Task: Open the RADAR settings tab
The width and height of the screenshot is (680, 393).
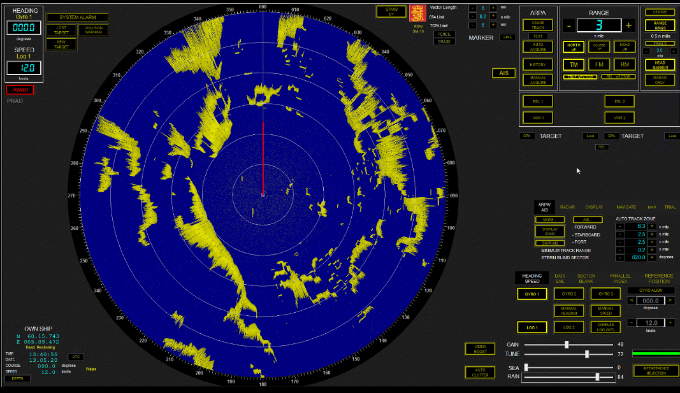Action: (567, 207)
